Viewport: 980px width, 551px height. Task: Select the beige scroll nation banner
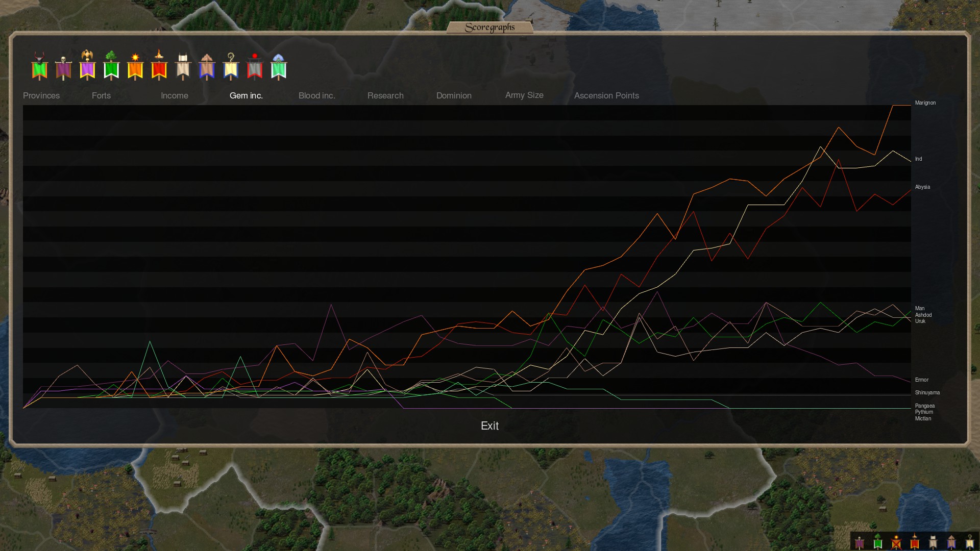183,67
